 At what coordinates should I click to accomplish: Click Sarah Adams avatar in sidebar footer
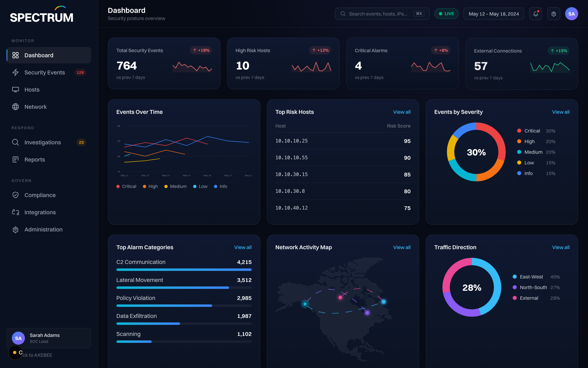coord(18,338)
